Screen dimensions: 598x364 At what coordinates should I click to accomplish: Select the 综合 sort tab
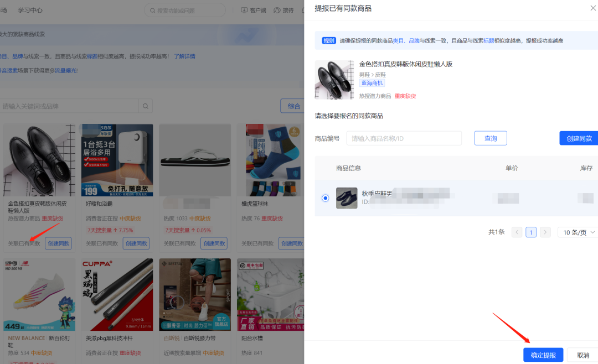pos(293,106)
